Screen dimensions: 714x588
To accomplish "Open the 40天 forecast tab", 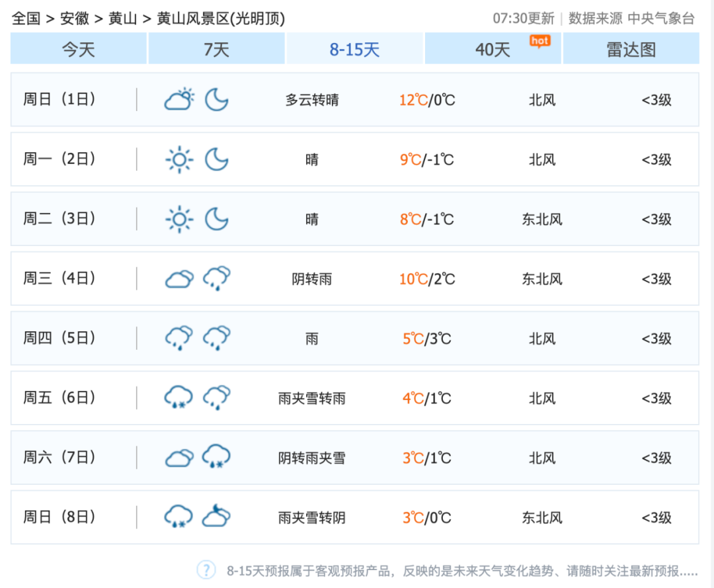I will point(493,50).
